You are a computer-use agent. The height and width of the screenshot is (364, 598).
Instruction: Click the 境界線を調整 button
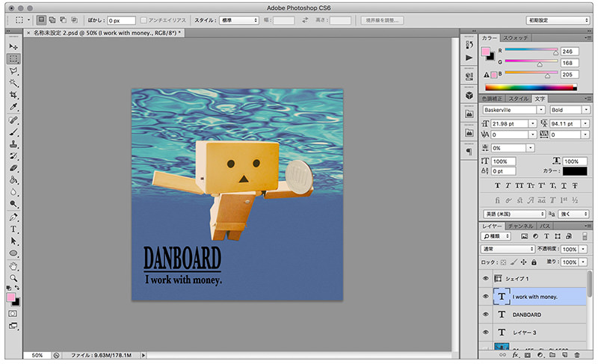pyautogui.click(x=382, y=20)
